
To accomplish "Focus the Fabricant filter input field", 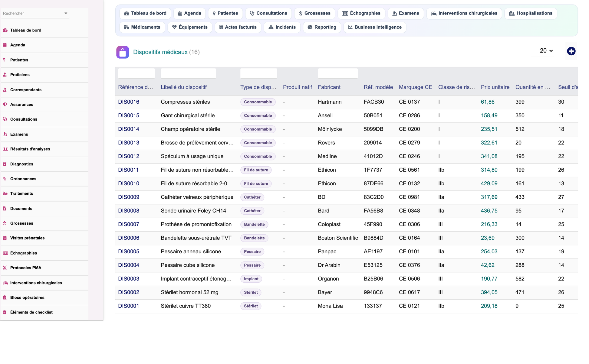I will coord(338,73).
